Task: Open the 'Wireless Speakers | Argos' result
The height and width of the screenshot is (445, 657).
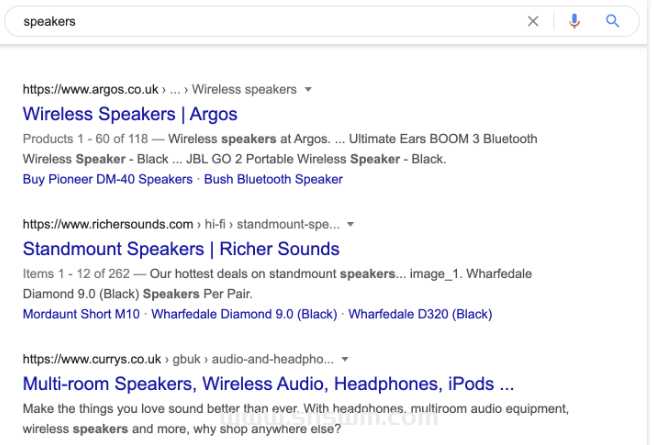Action: pos(130,114)
